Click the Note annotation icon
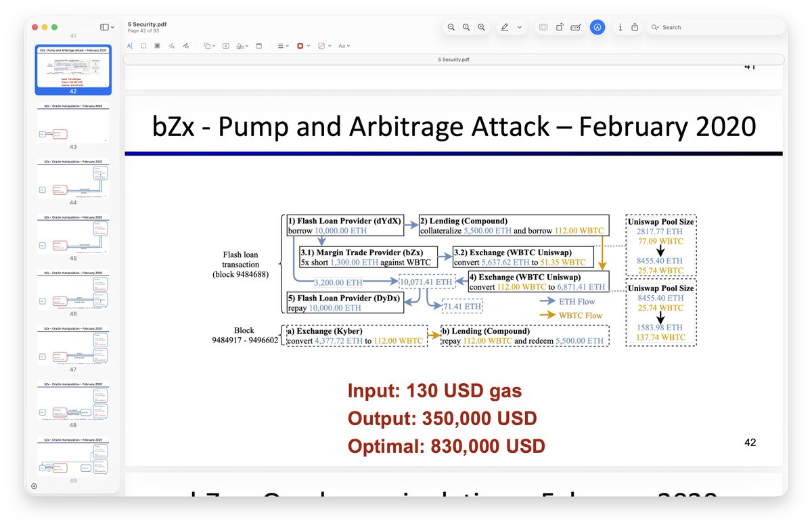The width and height of the screenshot is (812, 528). (258, 46)
